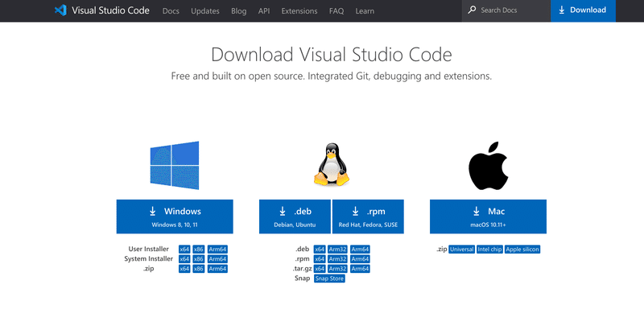Select System Installer Arm64 link

217,259
